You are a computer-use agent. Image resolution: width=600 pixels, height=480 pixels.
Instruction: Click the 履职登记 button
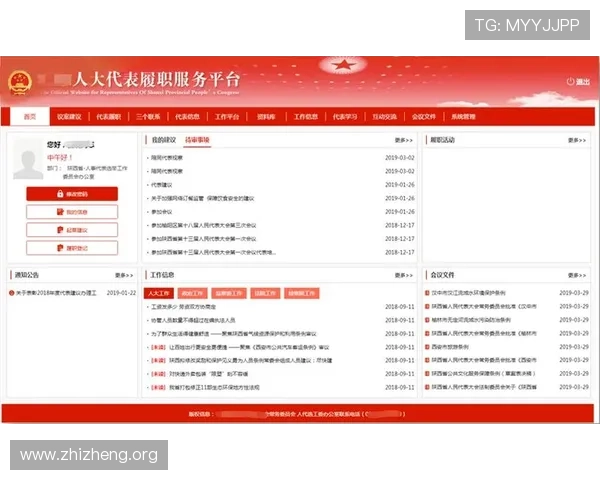pyautogui.click(x=72, y=248)
